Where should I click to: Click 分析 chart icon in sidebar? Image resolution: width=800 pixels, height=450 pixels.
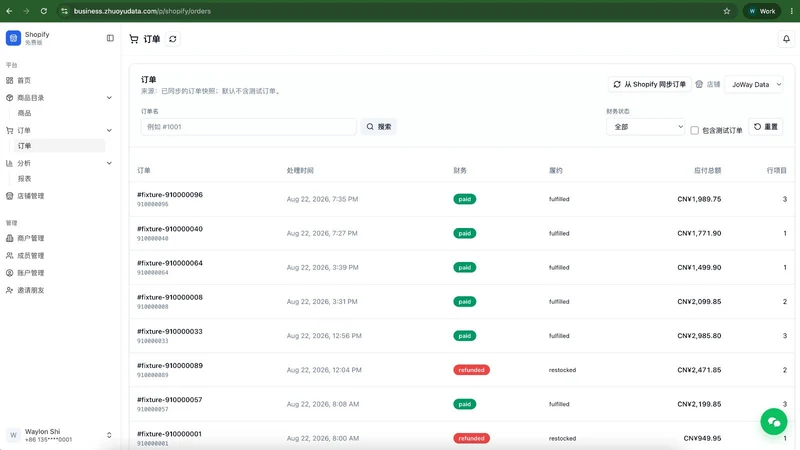point(9,163)
